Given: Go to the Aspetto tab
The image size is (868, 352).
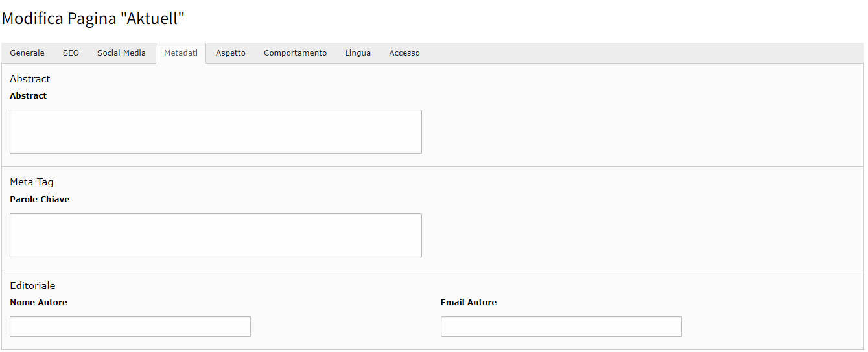Looking at the screenshot, I should click(x=231, y=53).
